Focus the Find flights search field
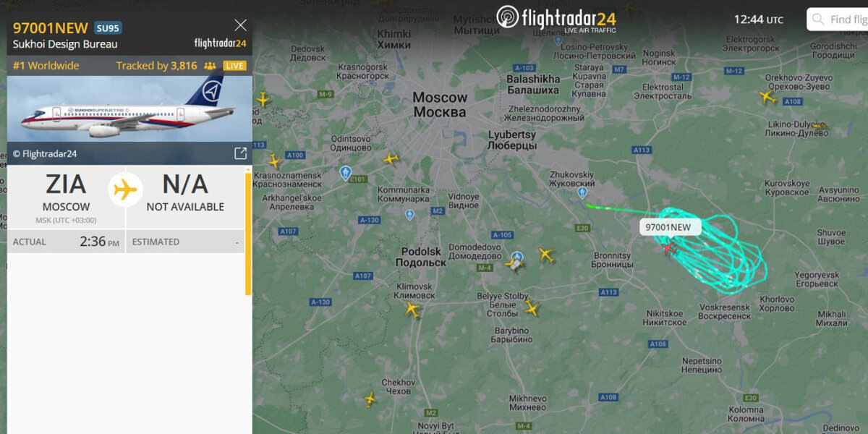The width and height of the screenshot is (868, 434). point(839,20)
